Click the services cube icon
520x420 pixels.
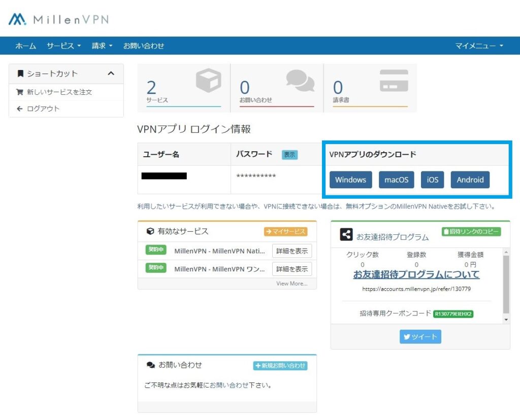208,81
